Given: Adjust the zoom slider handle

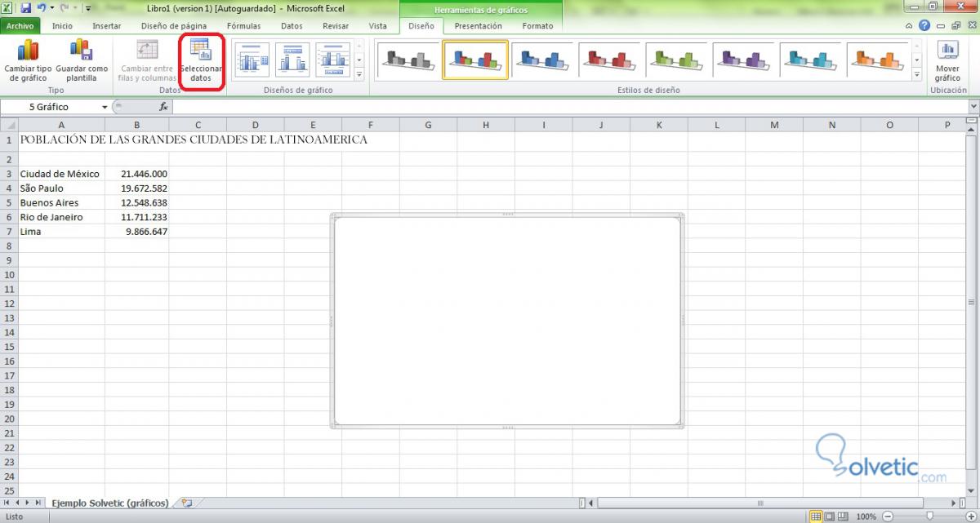Looking at the screenshot, I should click(x=929, y=516).
